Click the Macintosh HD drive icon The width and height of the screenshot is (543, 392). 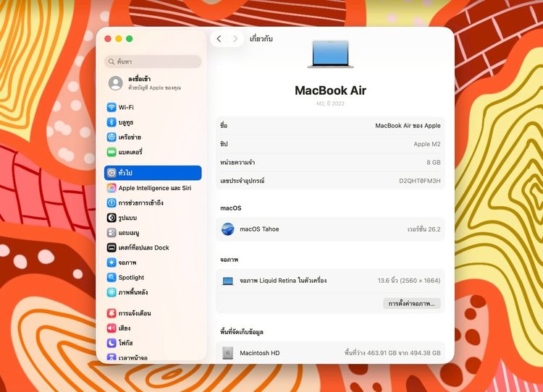(227, 353)
